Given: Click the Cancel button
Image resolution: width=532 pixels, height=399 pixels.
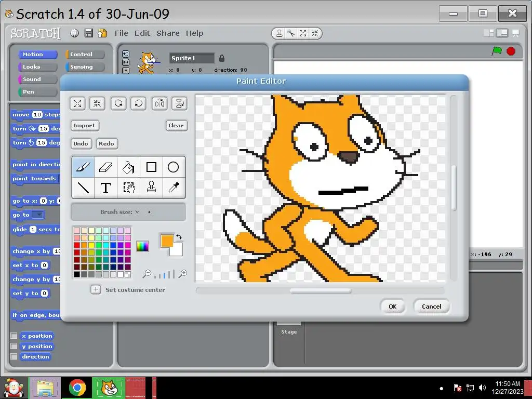Looking at the screenshot, I should [x=432, y=307].
